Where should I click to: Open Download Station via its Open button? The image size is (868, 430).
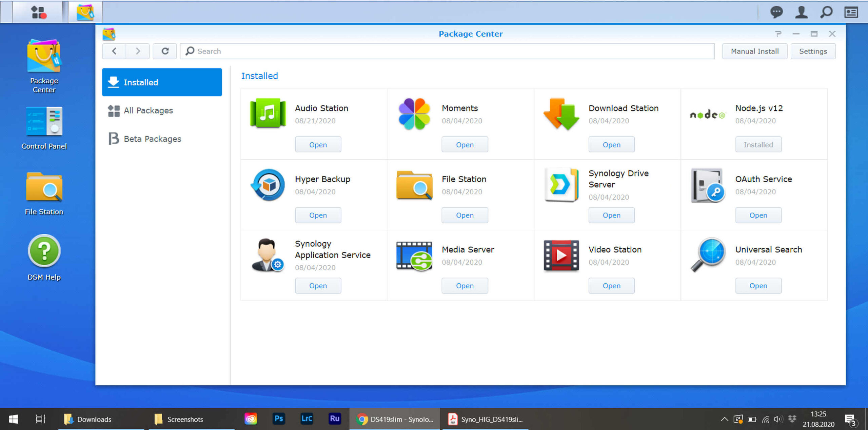pos(611,145)
